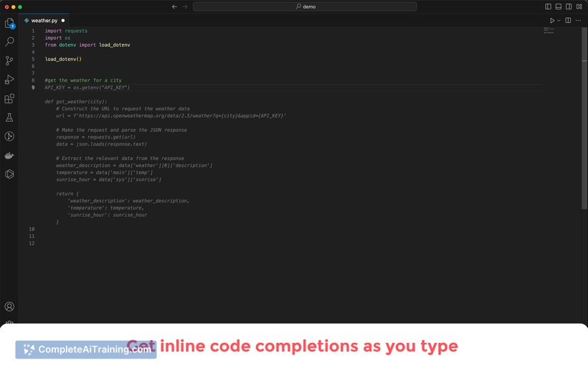This screenshot has height=368, width=588.
Task: Toggle the secondary side bar
Action: click(569, 6)
